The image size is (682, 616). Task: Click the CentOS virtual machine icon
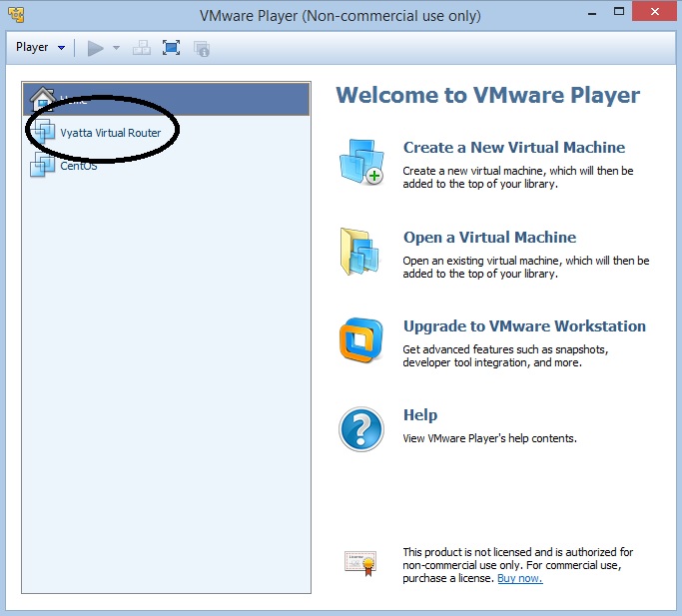coord(42,165)
